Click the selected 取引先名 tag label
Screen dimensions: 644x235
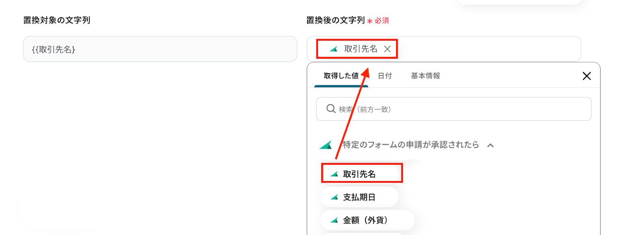coord(361,49)
